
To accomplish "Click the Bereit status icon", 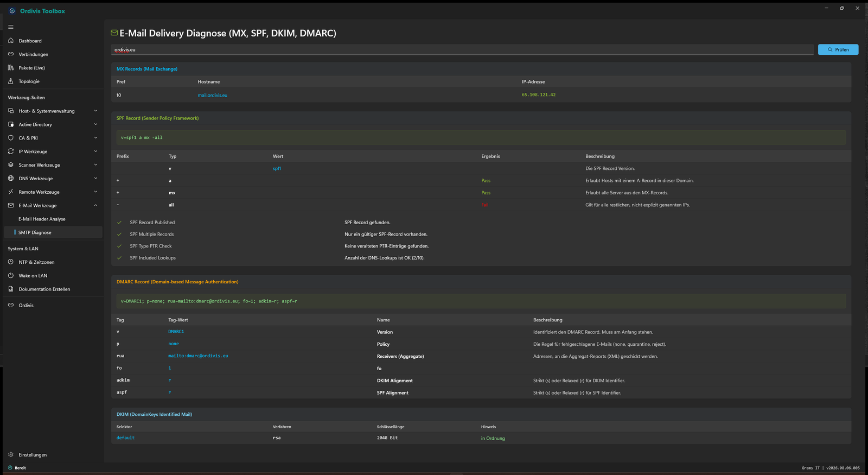I will coord(10,468).
